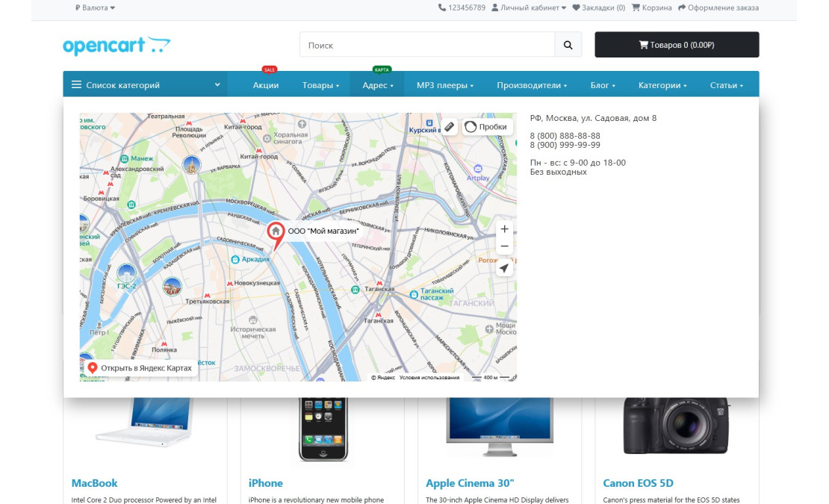Viewport: 829px width, 504px height.
Task: Click the Аркадия place icon on map
Action: (235, 259)
